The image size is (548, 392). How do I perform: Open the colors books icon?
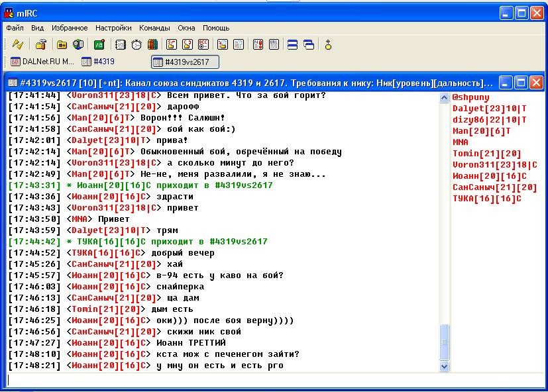click(152, 44)
